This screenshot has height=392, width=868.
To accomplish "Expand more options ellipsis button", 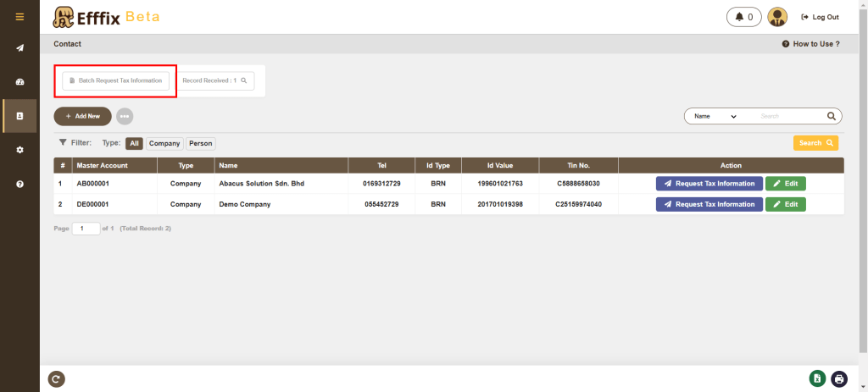I will (x=125, y=116).
